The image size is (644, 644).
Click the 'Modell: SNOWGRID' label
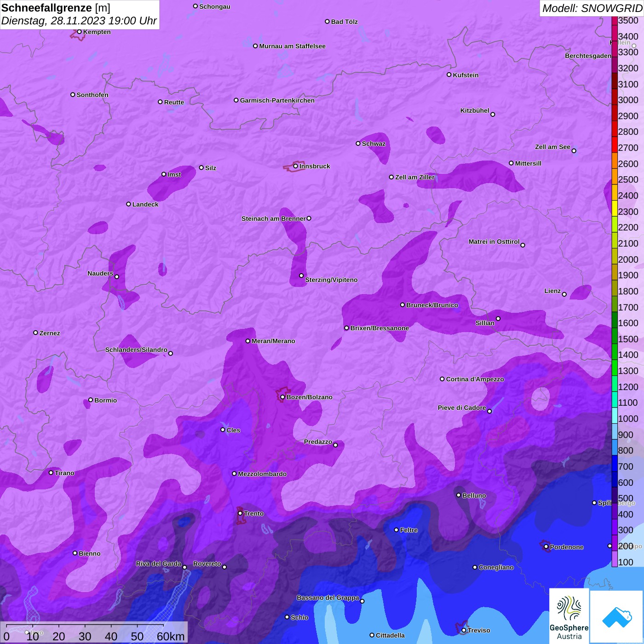[592, 8]
